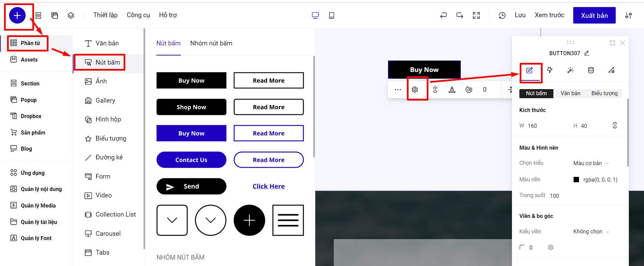644x266 pixels.
Task: Open the Thiết lập menu
Action: 105,15
